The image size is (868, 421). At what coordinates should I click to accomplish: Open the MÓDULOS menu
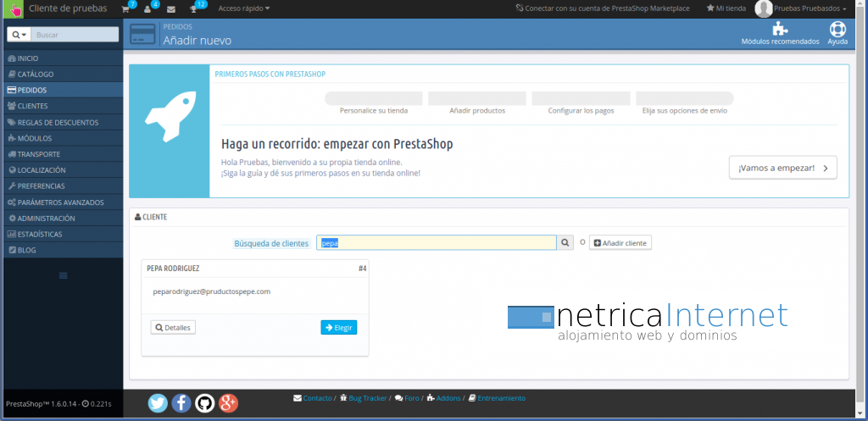[63, 138]
